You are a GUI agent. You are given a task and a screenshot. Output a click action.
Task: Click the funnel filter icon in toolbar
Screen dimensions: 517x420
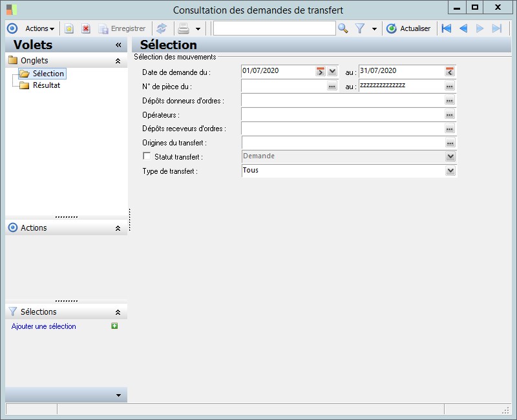click(x=360, y=28)
